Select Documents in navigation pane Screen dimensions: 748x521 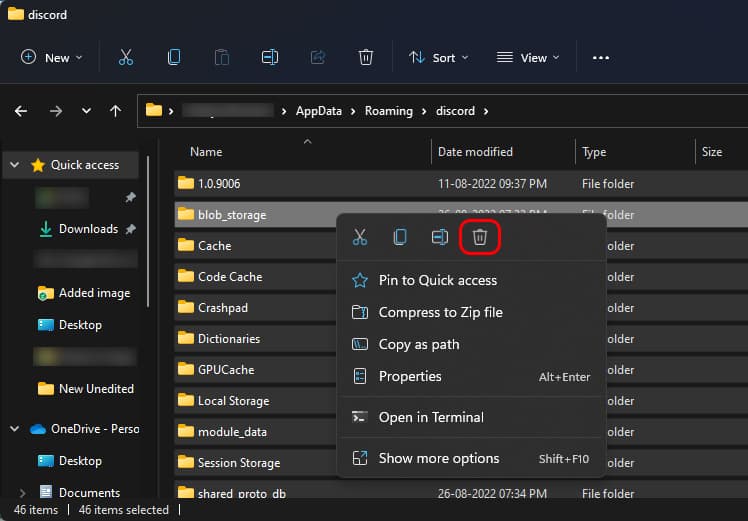coord(89,492)
